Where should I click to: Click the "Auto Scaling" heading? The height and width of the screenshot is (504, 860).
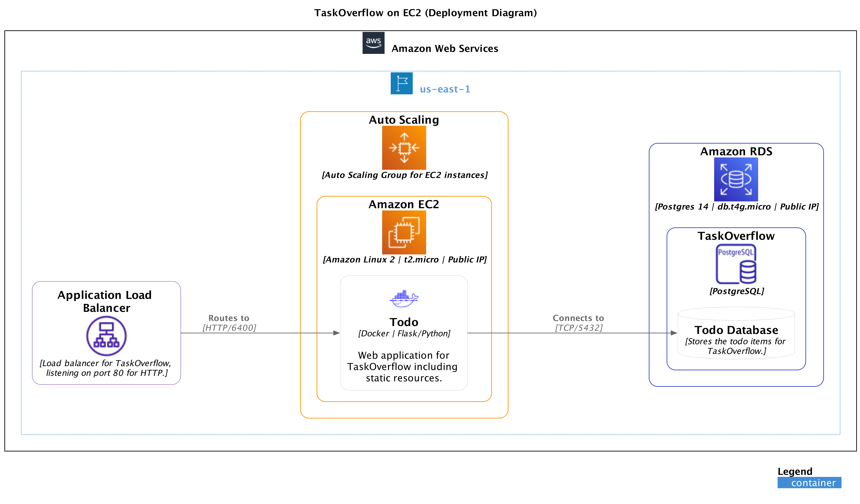tap(404, 120)
